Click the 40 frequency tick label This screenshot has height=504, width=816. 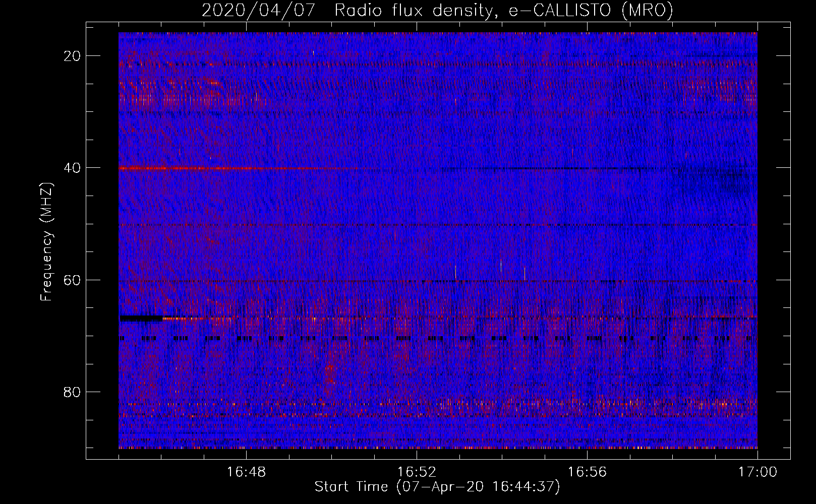click(73, 167)
